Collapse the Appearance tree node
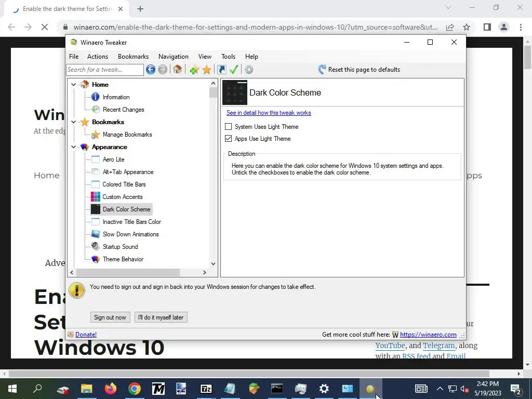Screen dimensions: 532x399 click(74, 147)
